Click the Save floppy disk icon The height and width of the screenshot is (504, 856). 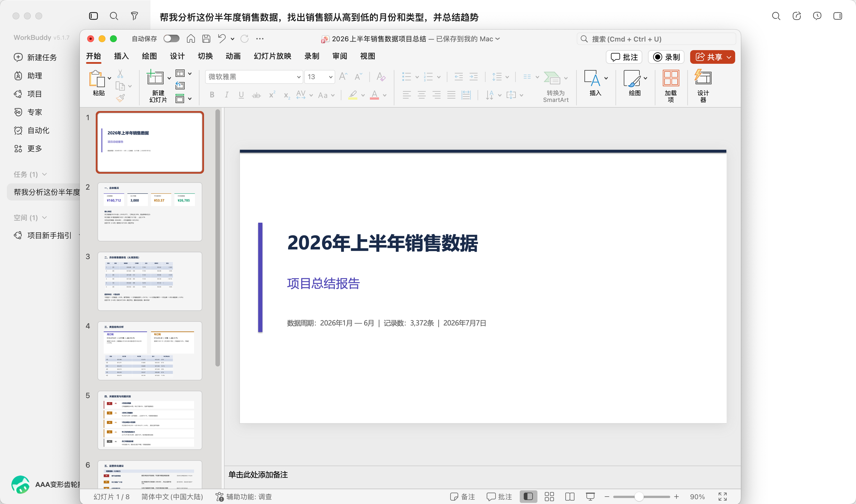pyautogui.click(x=206, y=39)
